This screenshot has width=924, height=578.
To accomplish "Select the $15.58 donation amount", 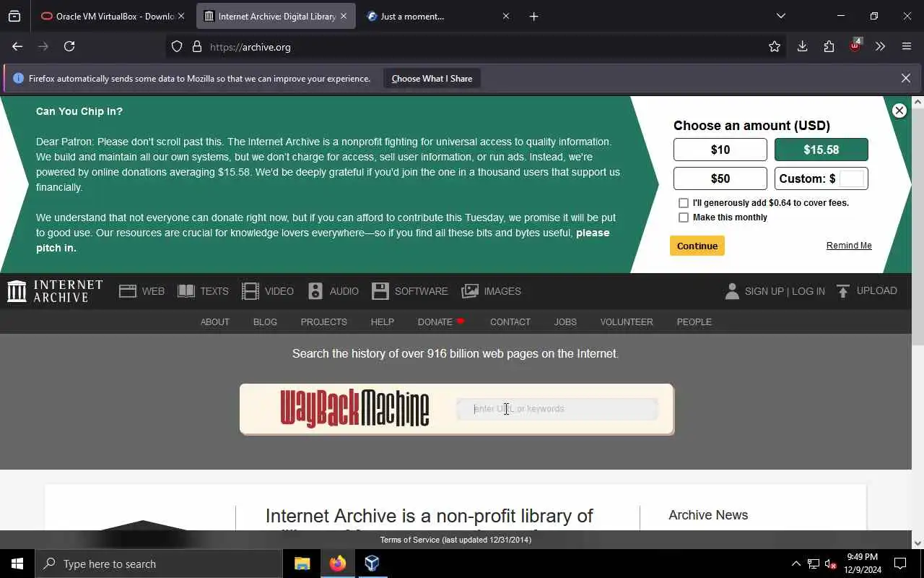I will tap(821, 150).
